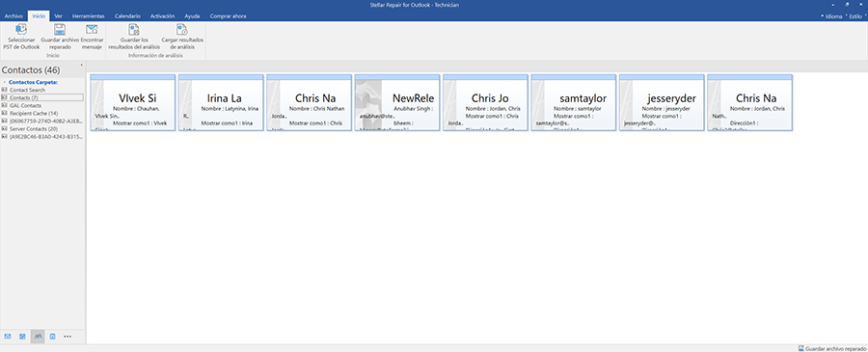The image size is (868, 352).
Task: Open the Ayuda tab
Action: (192, 16)
